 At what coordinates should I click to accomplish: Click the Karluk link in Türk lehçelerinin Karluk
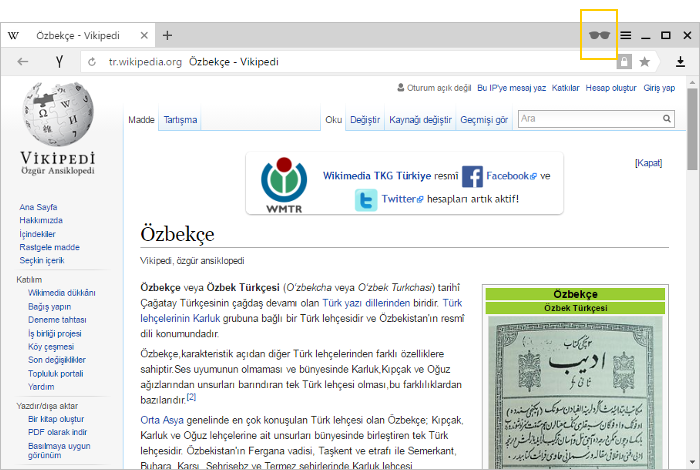(206, 318)
